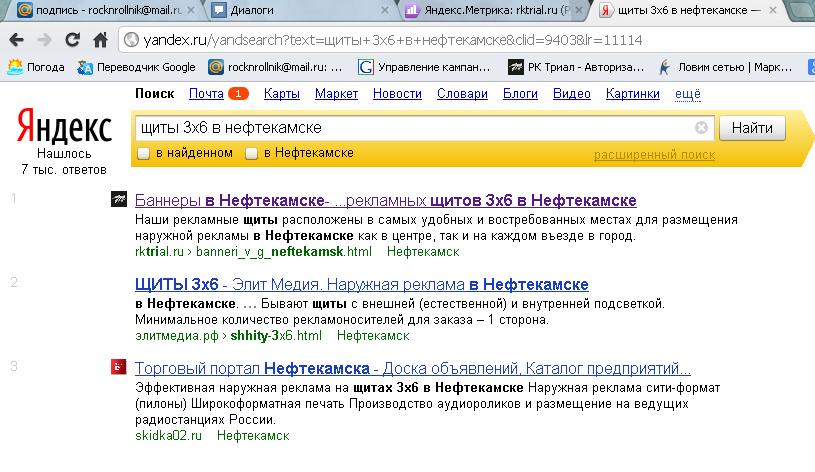Click skidka02.ru green domain link

(168, 436)
